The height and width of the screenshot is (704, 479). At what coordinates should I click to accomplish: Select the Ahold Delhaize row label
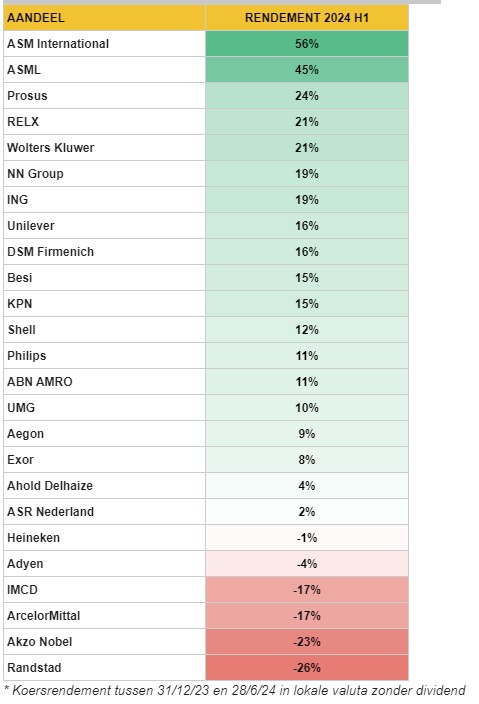(x=104, y=486)
